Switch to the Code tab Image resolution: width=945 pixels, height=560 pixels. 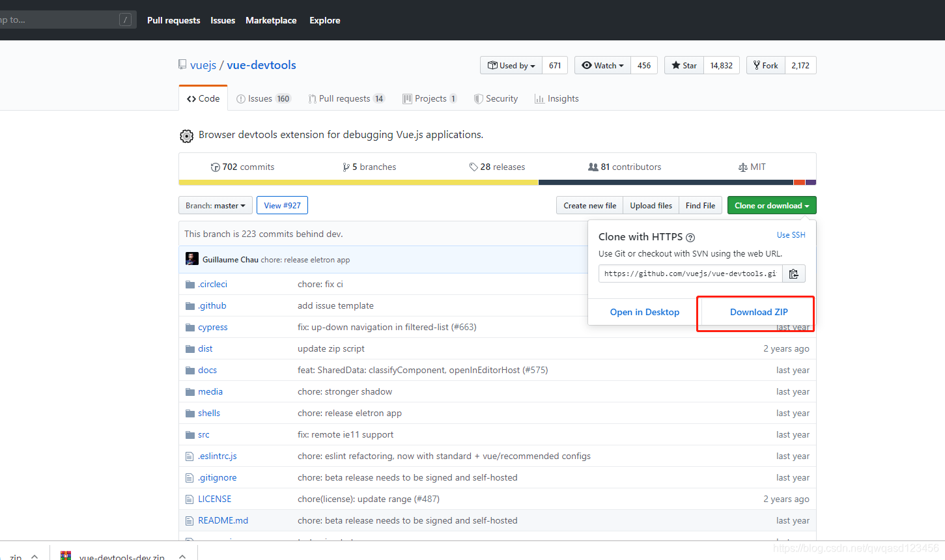tap(203, 98)
